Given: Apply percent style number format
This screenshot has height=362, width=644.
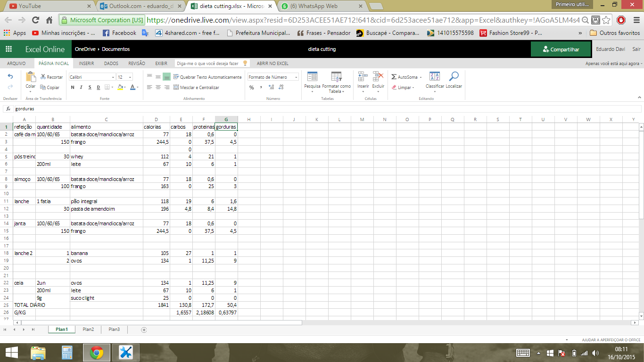Looking at the screenshot, I should (x=252, y=87).
